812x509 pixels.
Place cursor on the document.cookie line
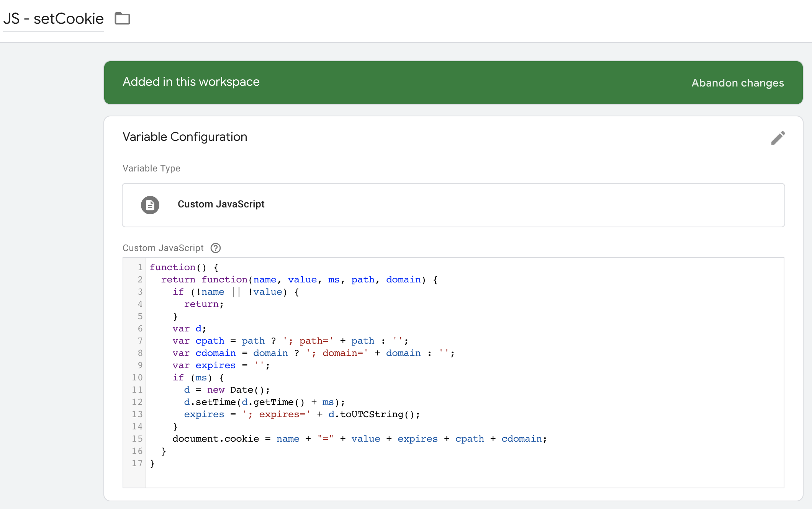tap(359, 439)
